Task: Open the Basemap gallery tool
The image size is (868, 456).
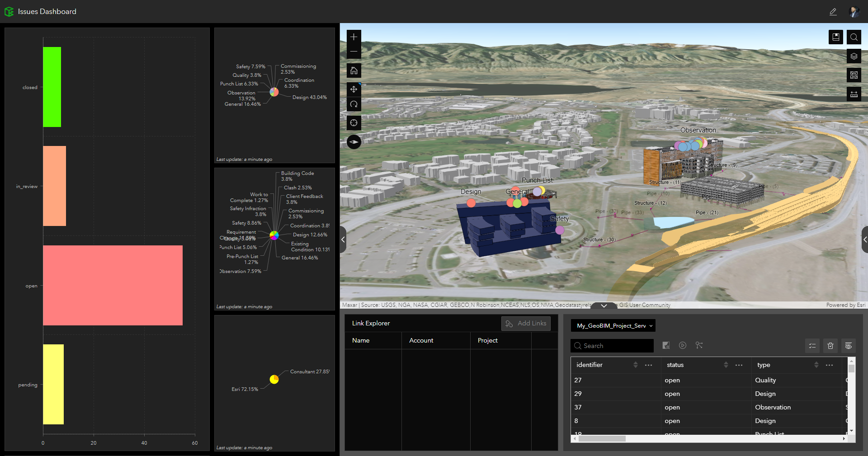Action: tap(854, 75)
